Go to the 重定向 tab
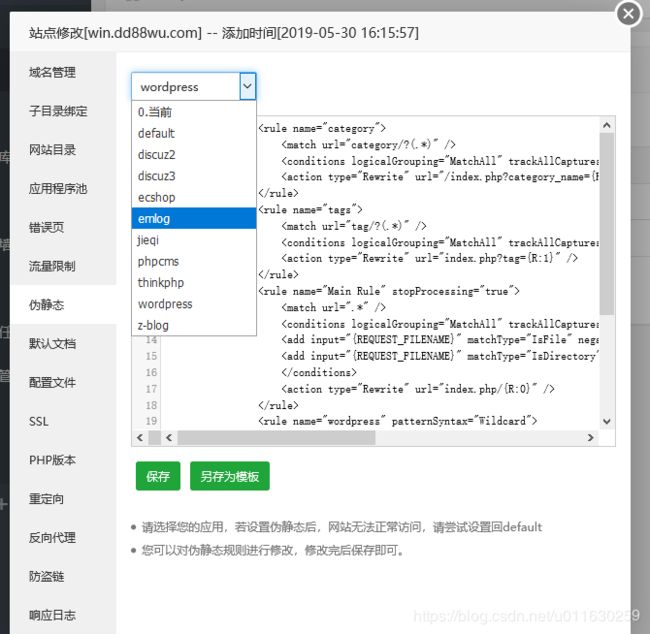 63,499
